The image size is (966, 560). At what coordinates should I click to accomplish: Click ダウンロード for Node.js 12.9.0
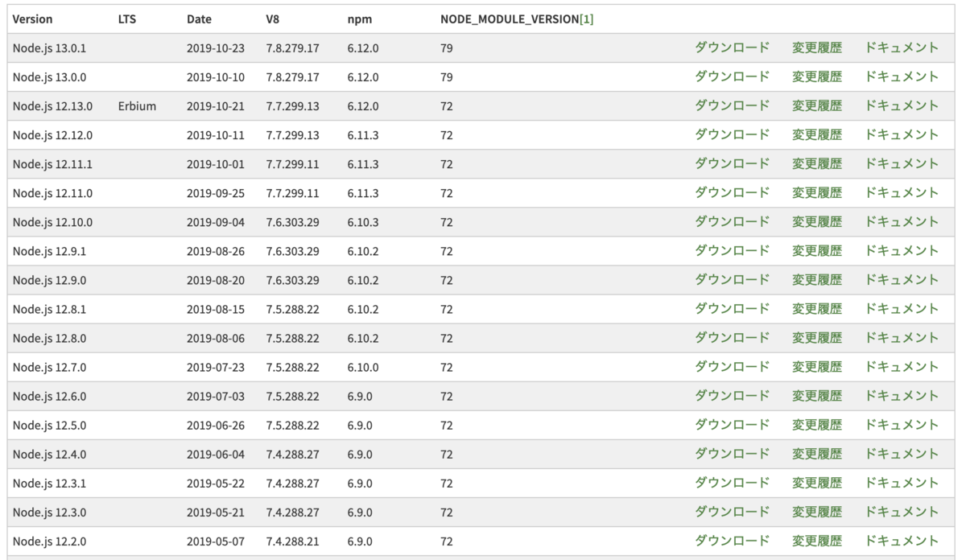733,279
